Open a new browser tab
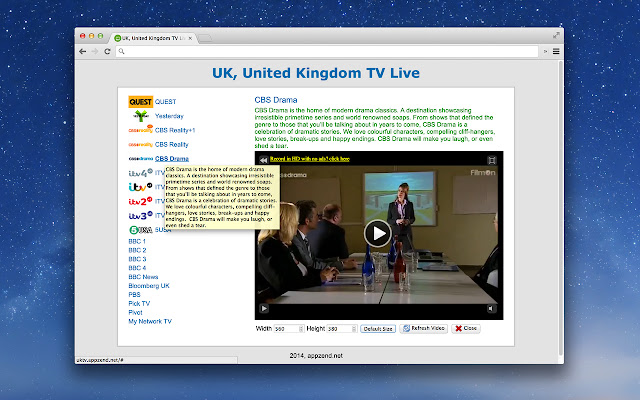 pyautogui.click(x=204, y=38)
